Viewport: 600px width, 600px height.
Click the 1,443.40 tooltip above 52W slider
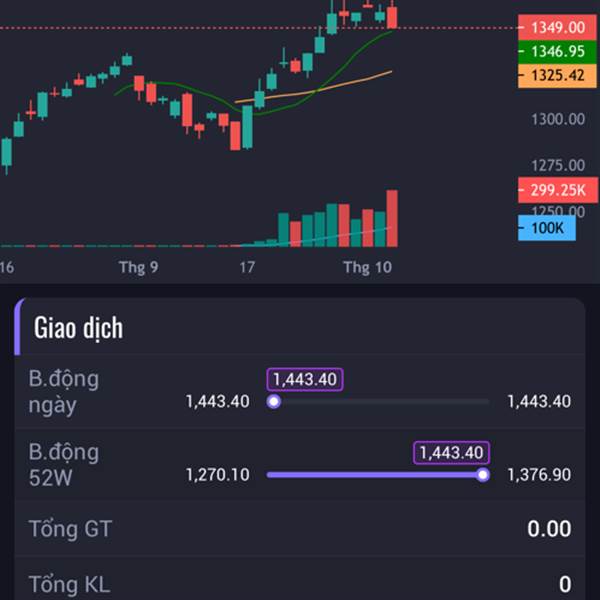452,453
